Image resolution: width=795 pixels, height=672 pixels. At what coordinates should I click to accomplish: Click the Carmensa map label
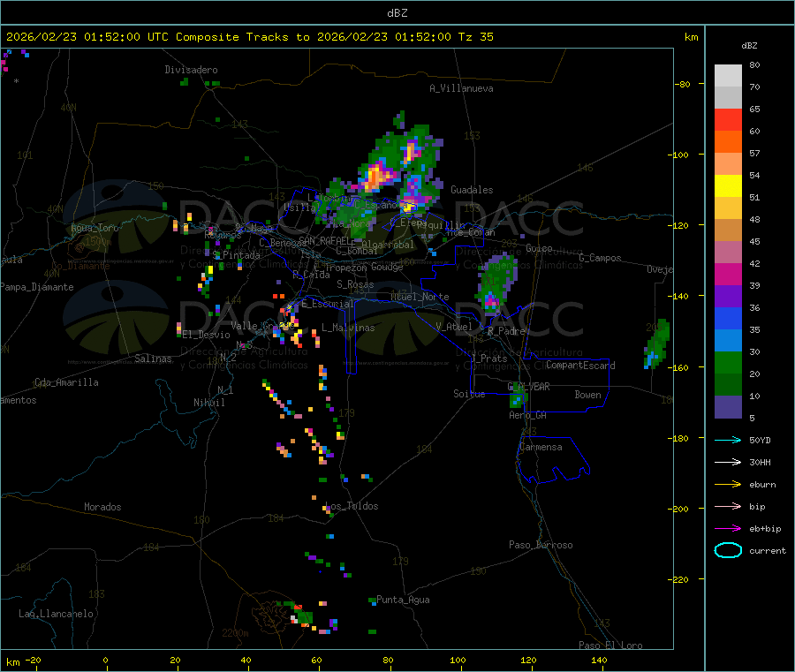(541, 447)
